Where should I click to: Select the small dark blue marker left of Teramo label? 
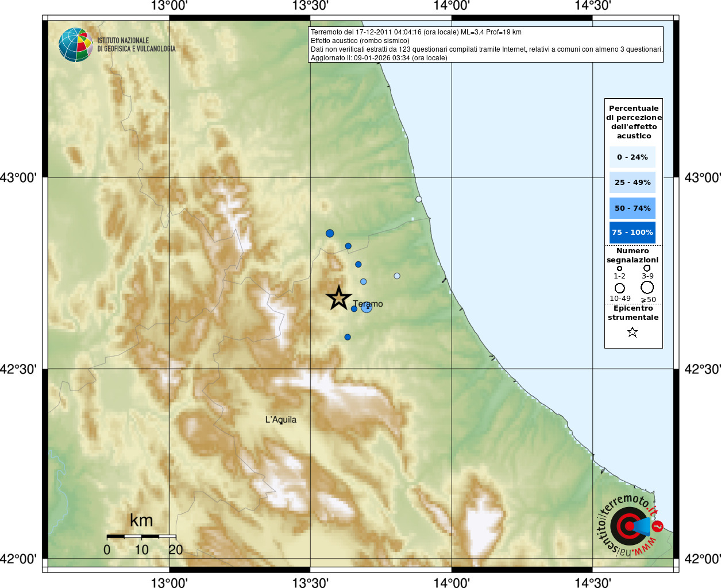click(354, 309)
